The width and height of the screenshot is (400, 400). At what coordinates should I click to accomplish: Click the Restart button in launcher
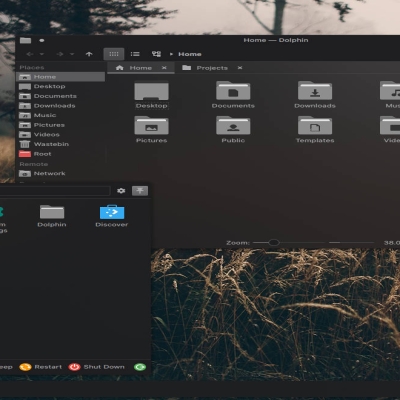tap(41, 367)
